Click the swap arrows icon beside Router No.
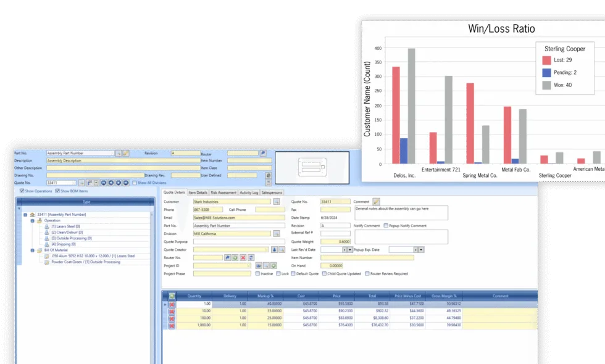The width and height of the screenshot is (605, 364). (251, 258)
